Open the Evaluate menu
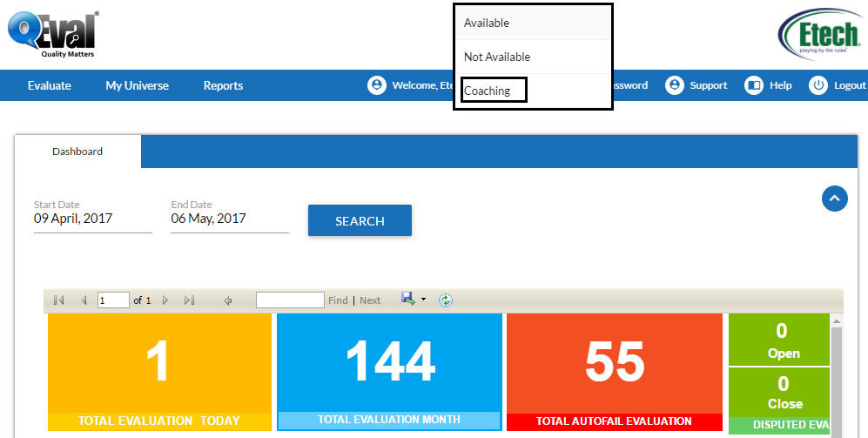Image resolution: width=868 pixels, height=438 pixels. click(50, 85)
